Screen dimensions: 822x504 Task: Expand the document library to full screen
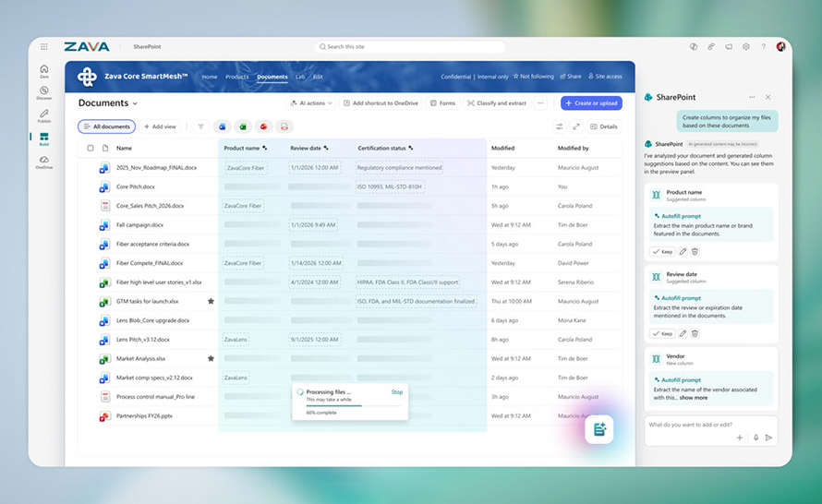(x=576, y=126)
